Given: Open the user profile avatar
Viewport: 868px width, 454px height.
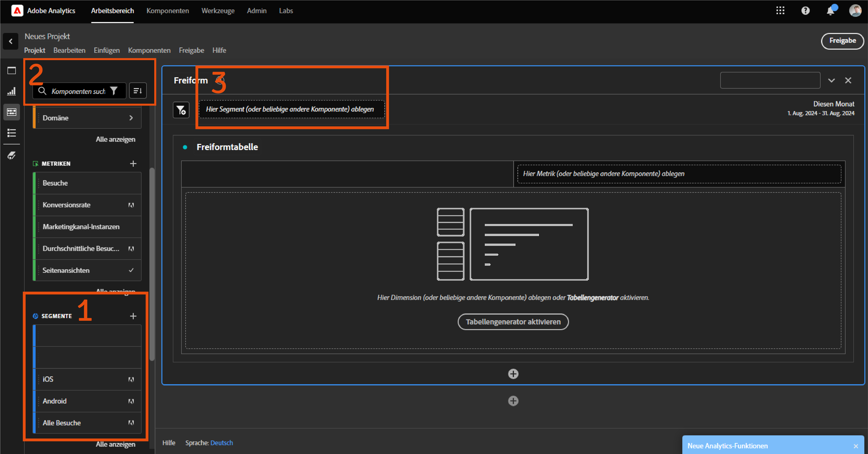Looking at the screenshot, I should (855, 11).
